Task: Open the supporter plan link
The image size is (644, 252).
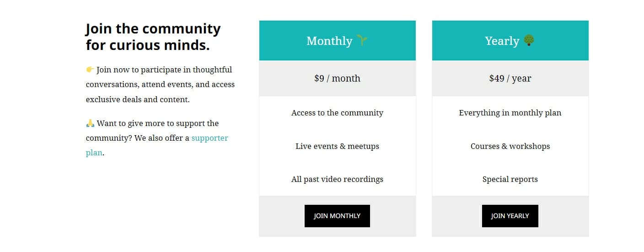Action: pos(157,145)
